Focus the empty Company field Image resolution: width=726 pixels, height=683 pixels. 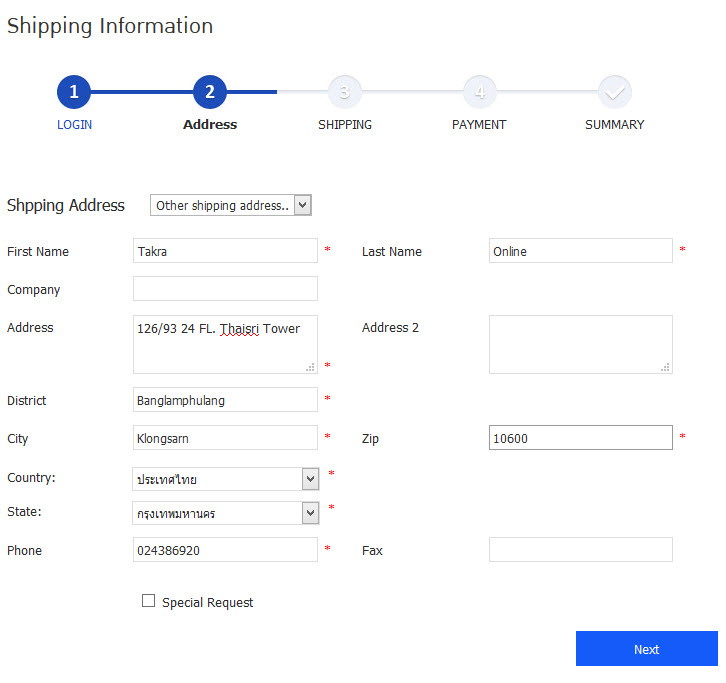[225, 289]
